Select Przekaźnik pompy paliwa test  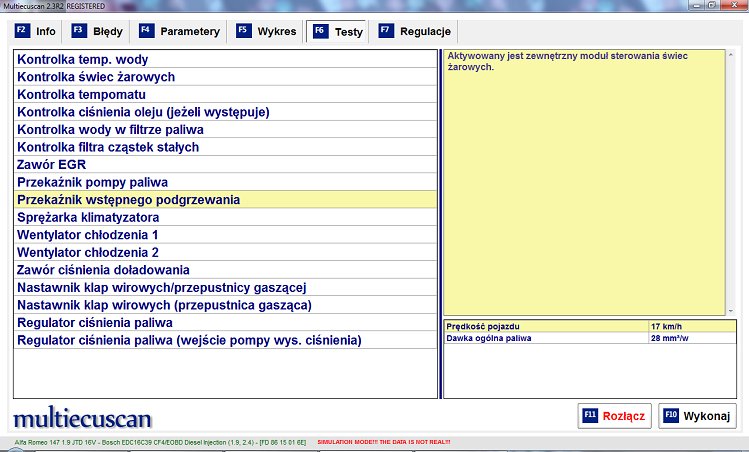[x=225, y=183]
